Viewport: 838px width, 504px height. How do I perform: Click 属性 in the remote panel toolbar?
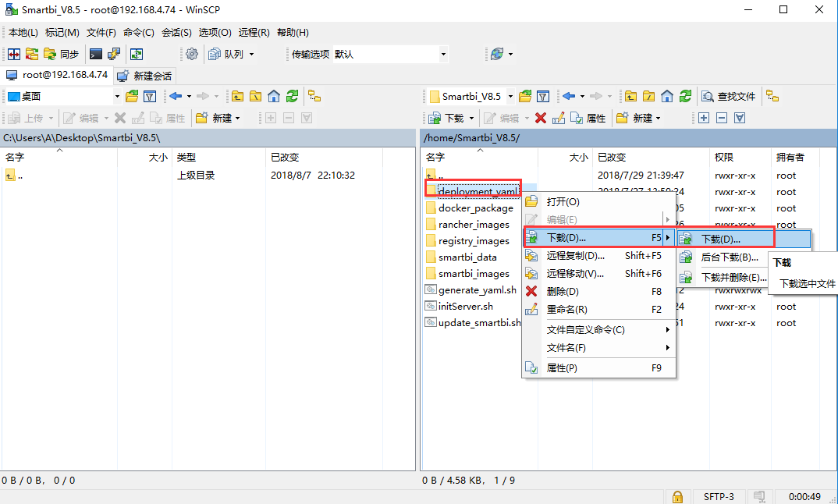588,118
